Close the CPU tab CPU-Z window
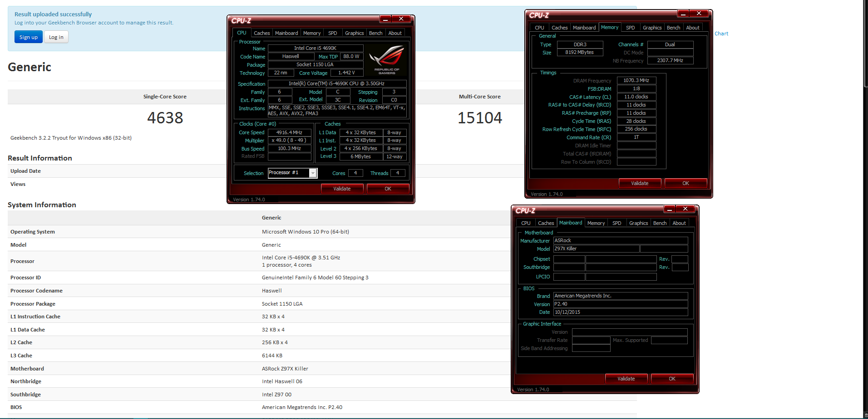868x419 pixels. pos(401,19)
